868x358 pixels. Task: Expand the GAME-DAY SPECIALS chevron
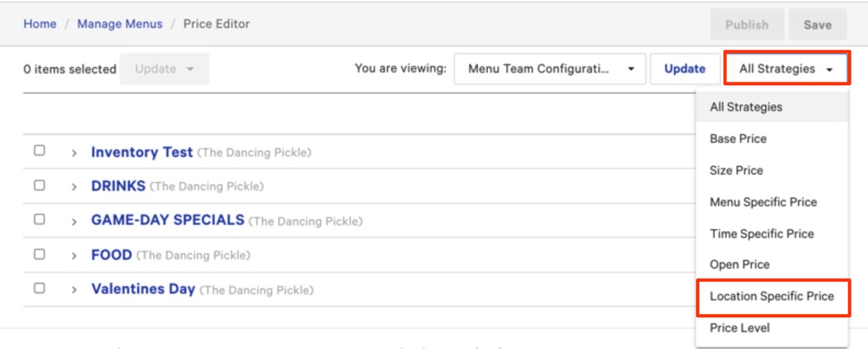tap(74, 222)
